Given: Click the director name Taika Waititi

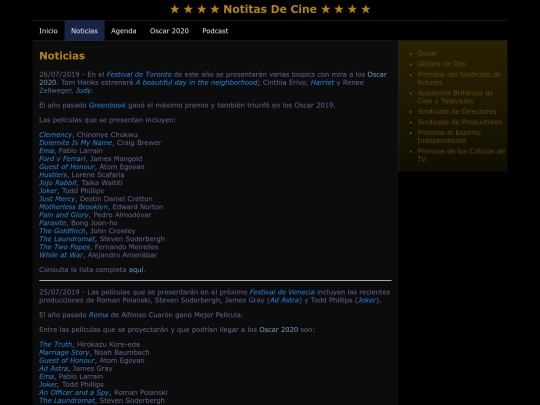Looking at the screenshot, I should tap(102, 183).
